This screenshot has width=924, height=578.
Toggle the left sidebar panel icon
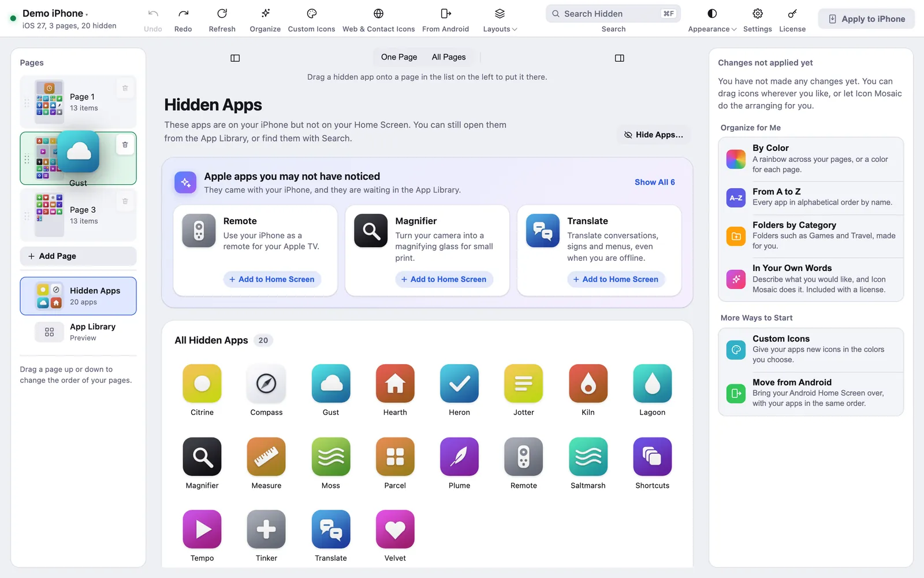(235, 58)
